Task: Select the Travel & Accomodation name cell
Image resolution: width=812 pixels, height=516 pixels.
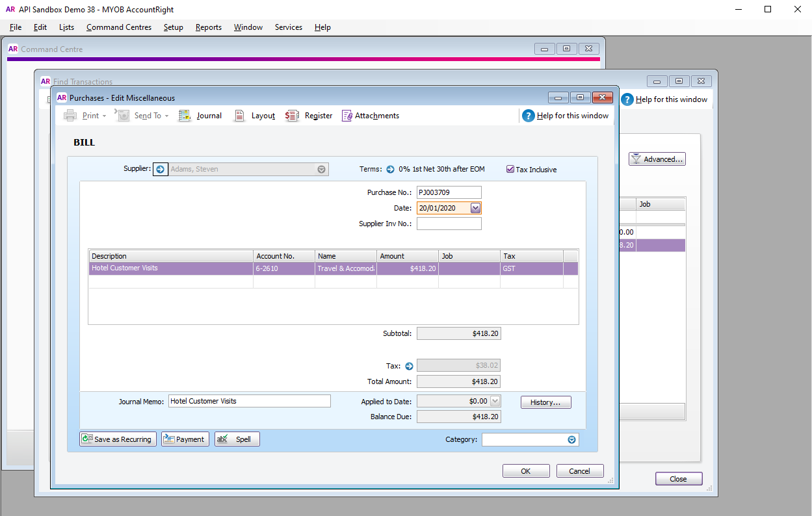Action: (346, 268)
